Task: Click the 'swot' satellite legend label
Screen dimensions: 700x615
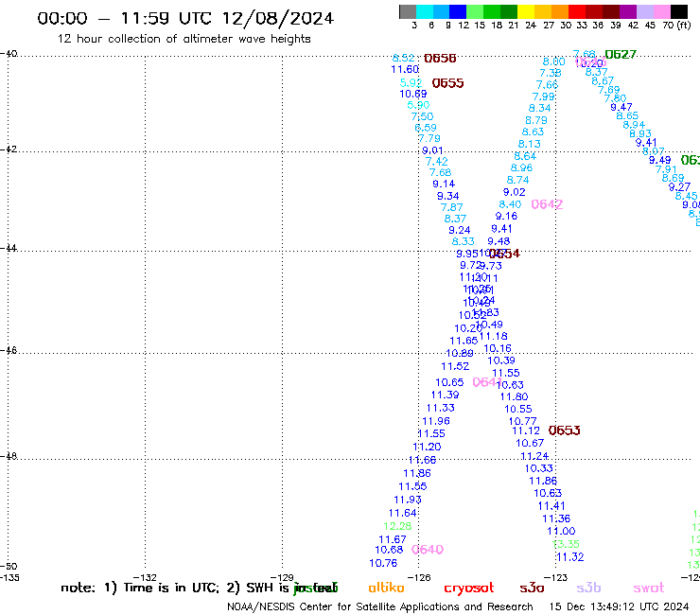Action: (x=649, y=588)
